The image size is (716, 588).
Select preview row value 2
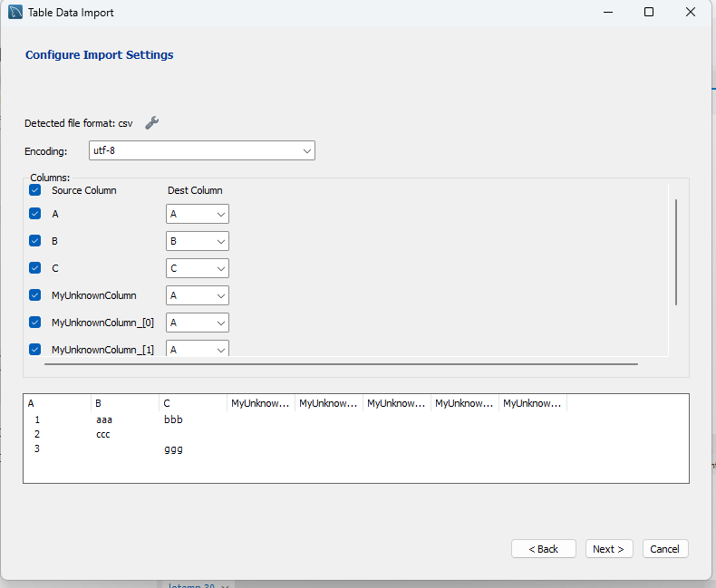pyautogui.click(x=37, y=434)
